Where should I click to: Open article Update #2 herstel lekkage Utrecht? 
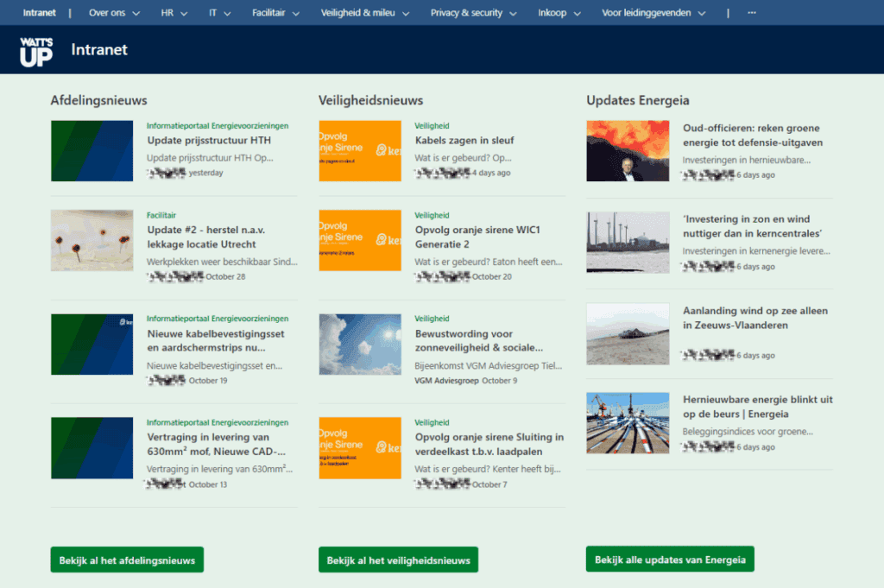point(205,237)
